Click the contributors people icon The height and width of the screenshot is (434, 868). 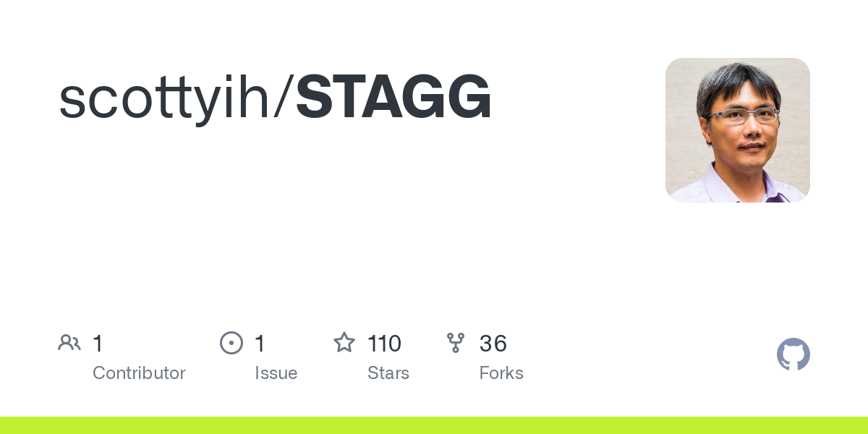coord(69,343)
